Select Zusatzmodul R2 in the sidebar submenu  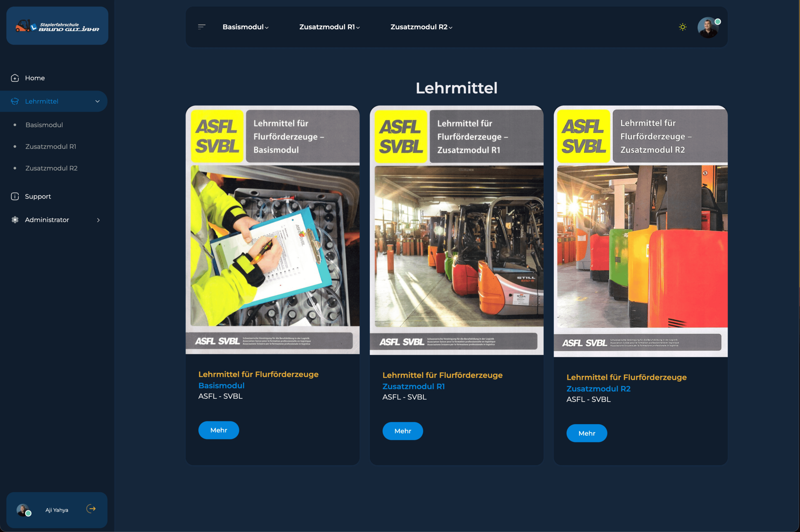click(51, 168)
